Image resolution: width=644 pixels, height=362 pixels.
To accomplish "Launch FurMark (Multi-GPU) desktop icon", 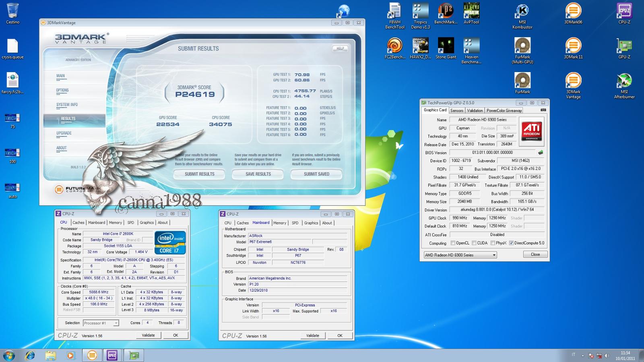I will [522, 51].
